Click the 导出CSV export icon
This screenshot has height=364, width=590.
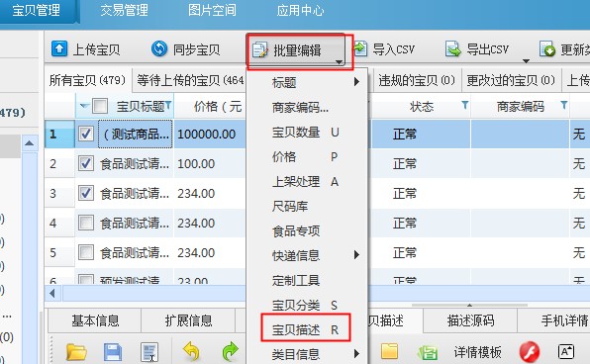(x=453, y=48)
